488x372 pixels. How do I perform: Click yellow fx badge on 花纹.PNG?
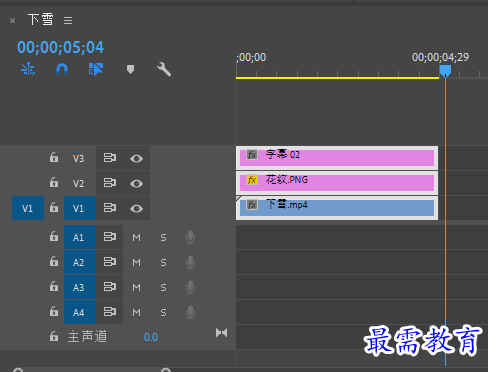252,180
